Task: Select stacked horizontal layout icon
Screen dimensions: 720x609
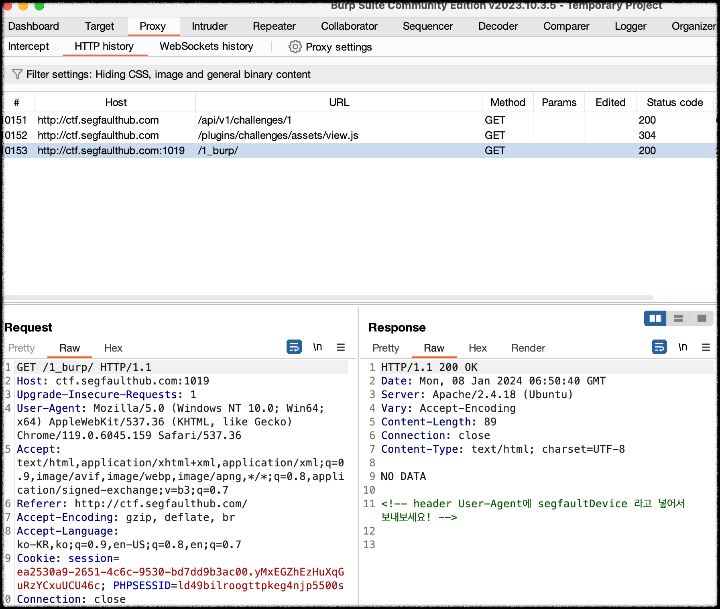Action: tap(678, 318)
